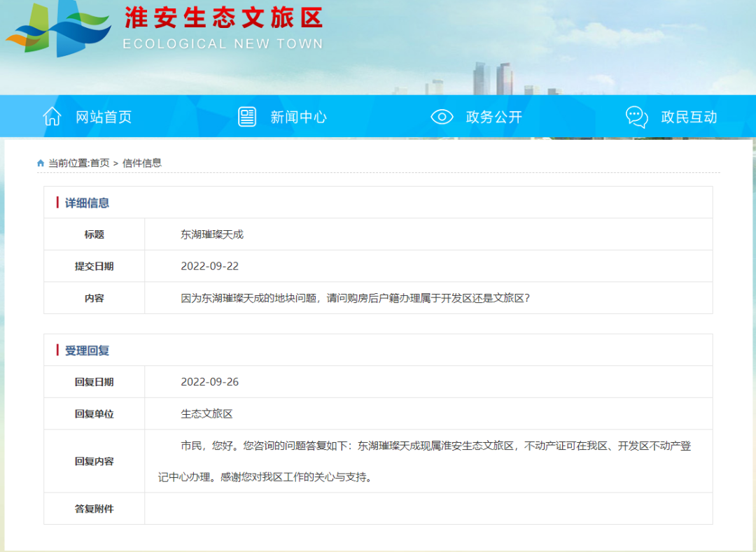The width and height of the screenshot is (756, 552).
Task: Click the 淮安生态文旅区 site title
Action: click(223, 18)
